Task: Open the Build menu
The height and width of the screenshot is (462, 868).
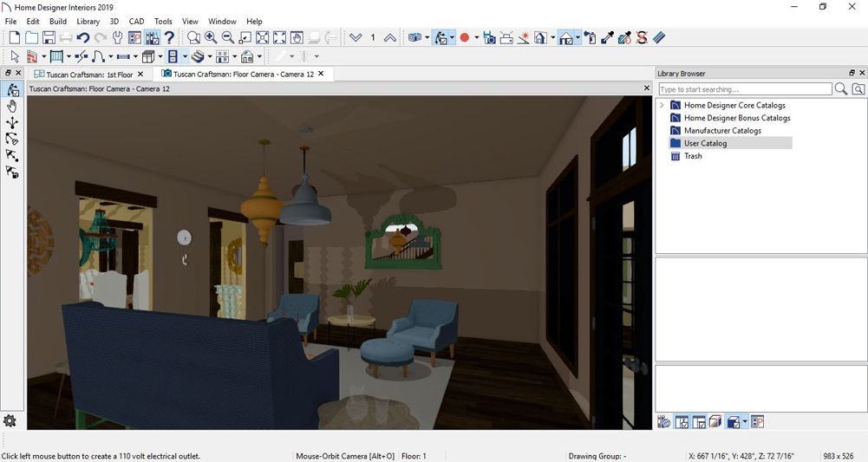Action: pyautogui.click(x=58, y=21)
